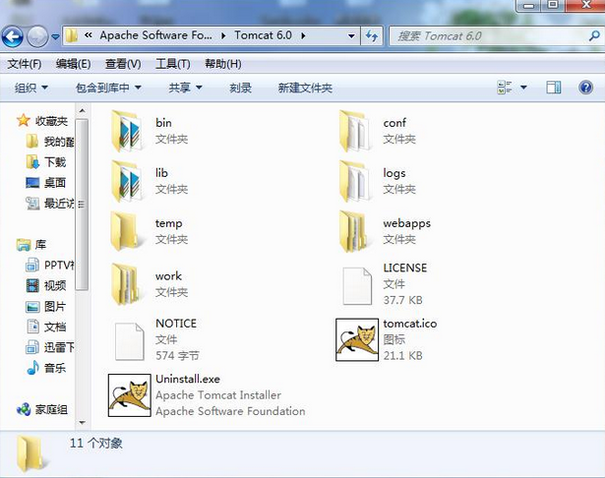
Task: Select the 最近访问 entry in favorites
Action: tap(59, 203)
